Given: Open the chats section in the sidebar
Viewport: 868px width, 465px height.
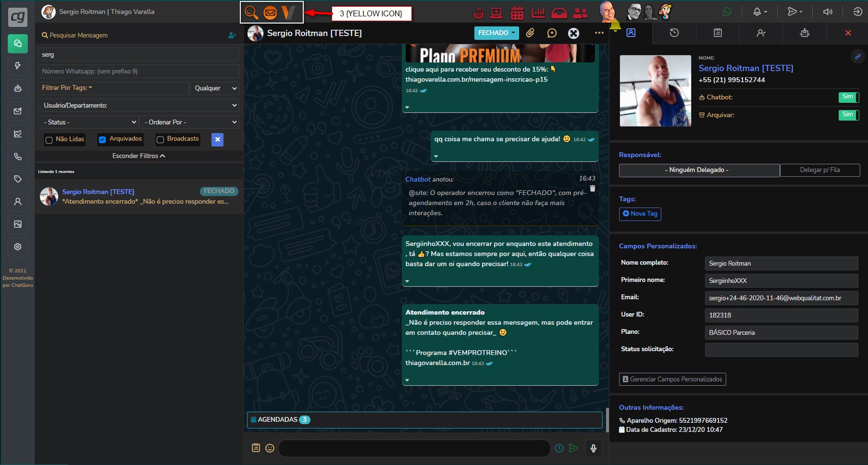Looking at the screenshot, I should pos(18,44).
